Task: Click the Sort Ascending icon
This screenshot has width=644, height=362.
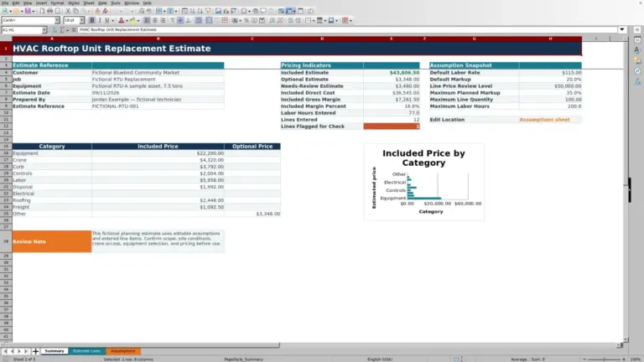Action: 192,11
